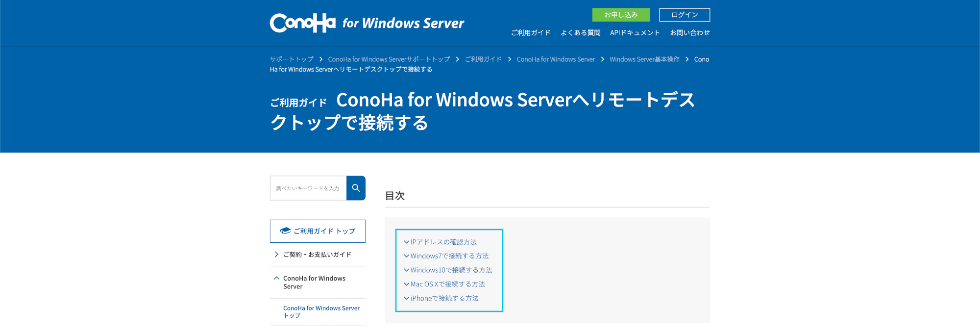Open ConoHa for Windows Server トップ sidebar link
This screenshot has width=980, height=334.
click(321, 311)
